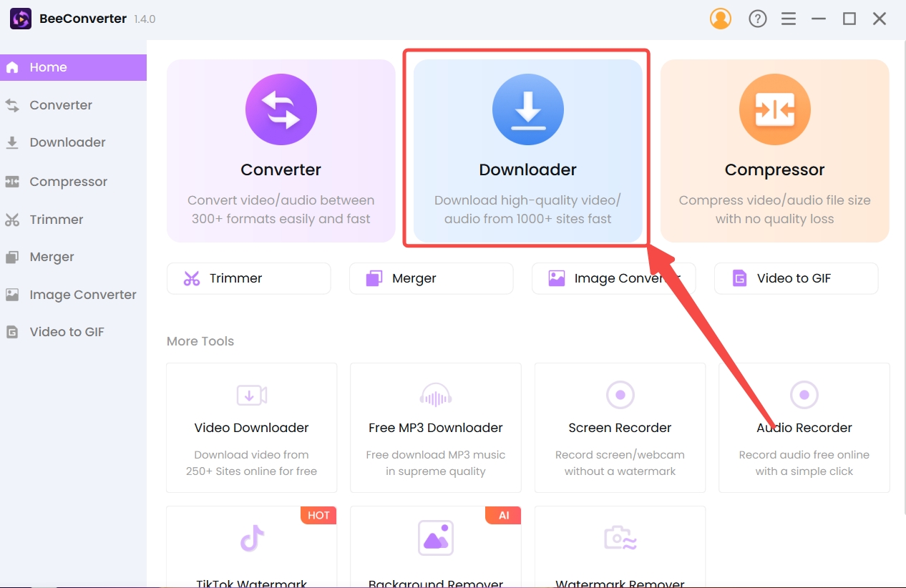
Task: Open the Video to GIF quick tool button
Action: click(797, 278)
